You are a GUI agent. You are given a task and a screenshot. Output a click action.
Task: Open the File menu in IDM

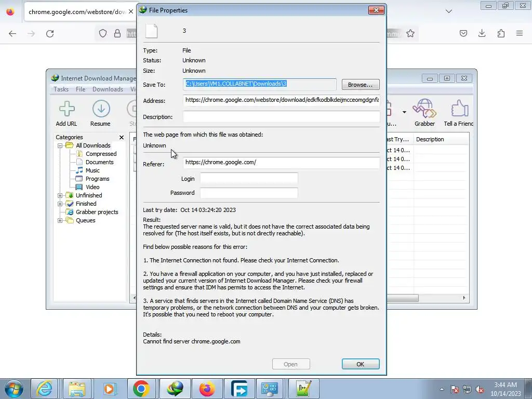pyautogui.click(x=81, y=89)
